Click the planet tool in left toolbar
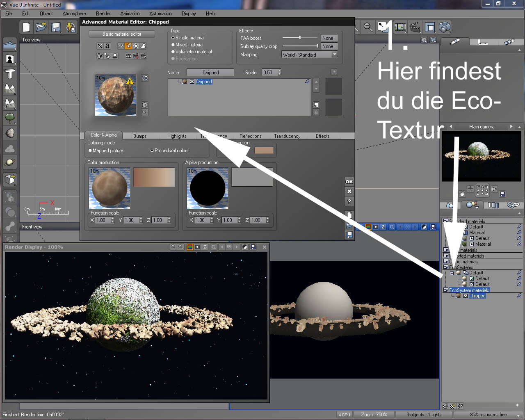525x420 pixels. coord(10,162)
